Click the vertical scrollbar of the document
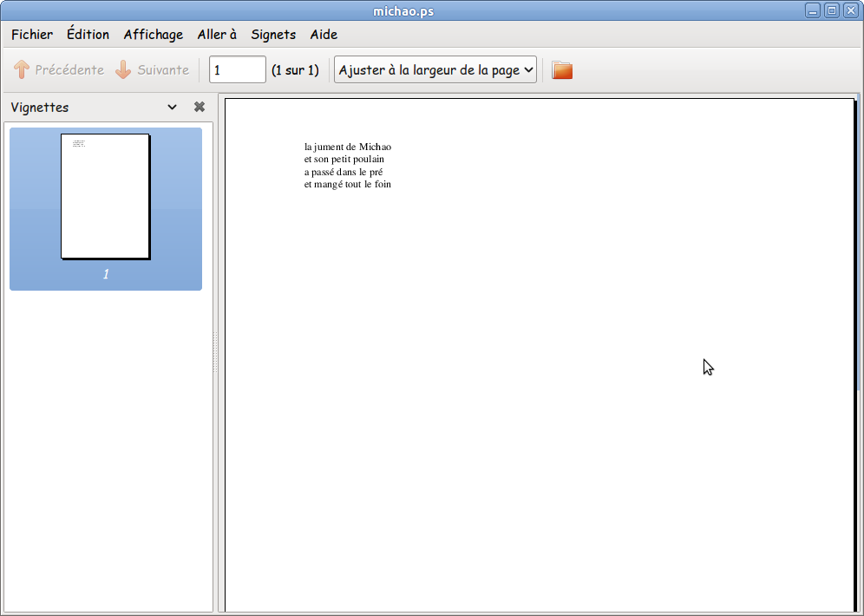The image size is (864, 616). tap(859, 260)
